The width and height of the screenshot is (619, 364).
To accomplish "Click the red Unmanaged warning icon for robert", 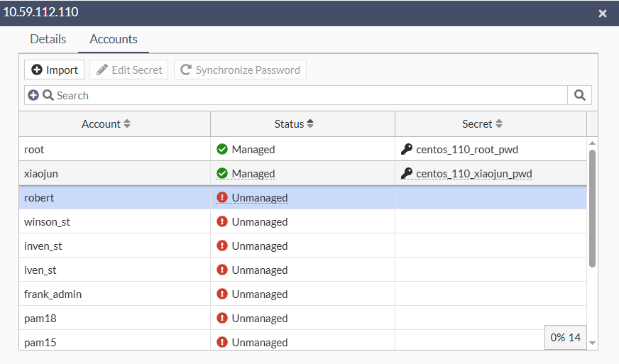I will click(222, 197).
